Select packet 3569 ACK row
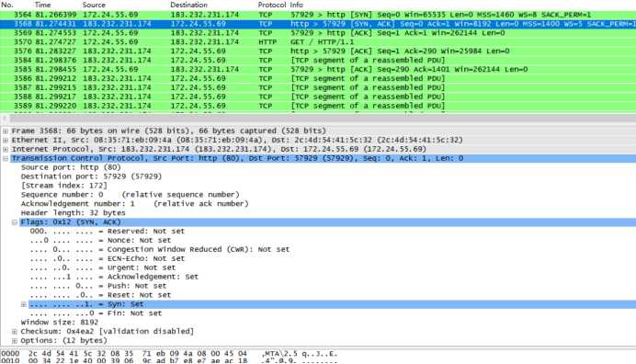This screenshot has height=364, width=636. click(318, 33)
